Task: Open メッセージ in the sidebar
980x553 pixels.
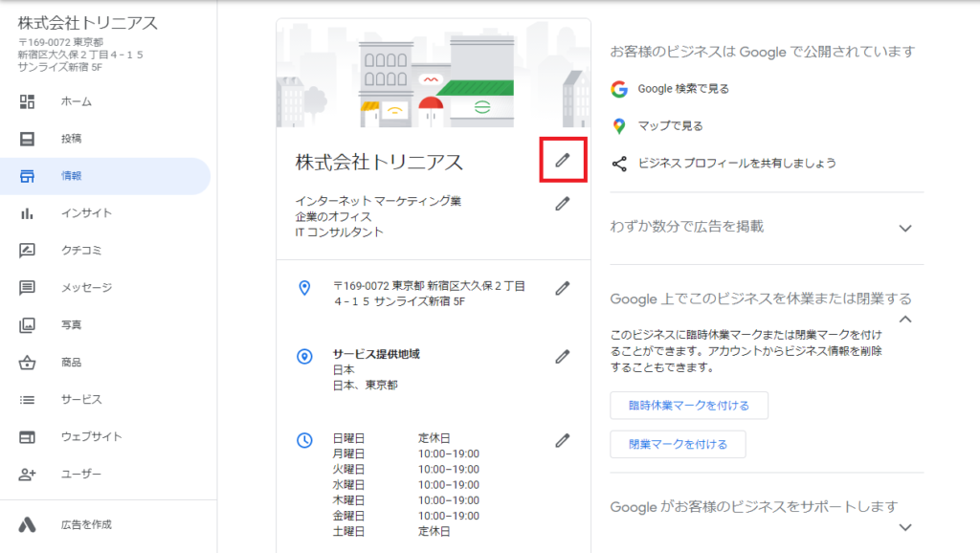Action: [x=105, y=287]
